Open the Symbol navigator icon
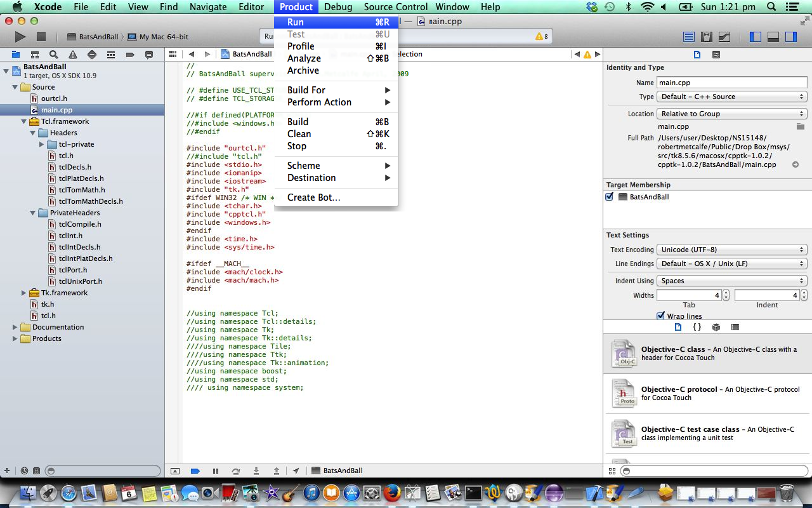This screenshot has width=812, height=508. click(x=35, y=55)
